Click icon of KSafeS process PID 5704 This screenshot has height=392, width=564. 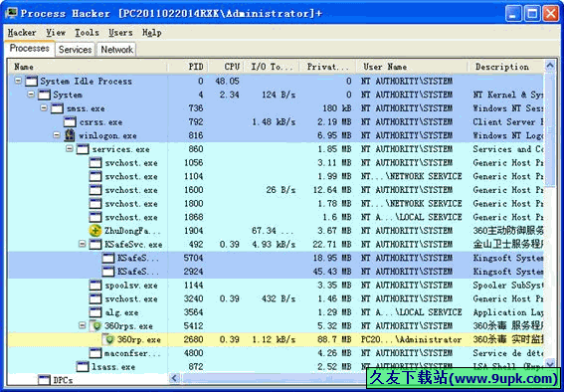108,259
